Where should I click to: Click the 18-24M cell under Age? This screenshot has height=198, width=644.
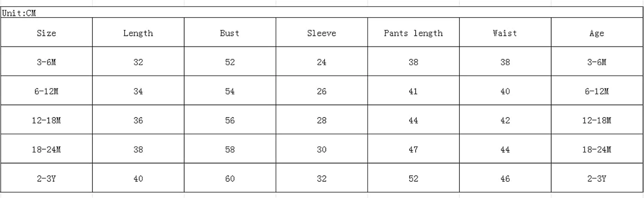[x=596, y=150]
